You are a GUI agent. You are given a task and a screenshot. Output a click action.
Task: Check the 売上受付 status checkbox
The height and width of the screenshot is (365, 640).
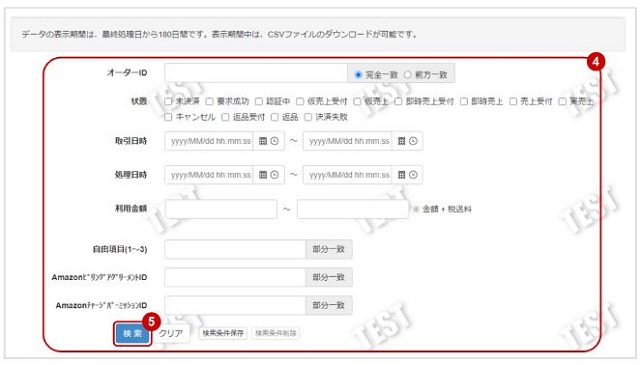tap(513, 101)
